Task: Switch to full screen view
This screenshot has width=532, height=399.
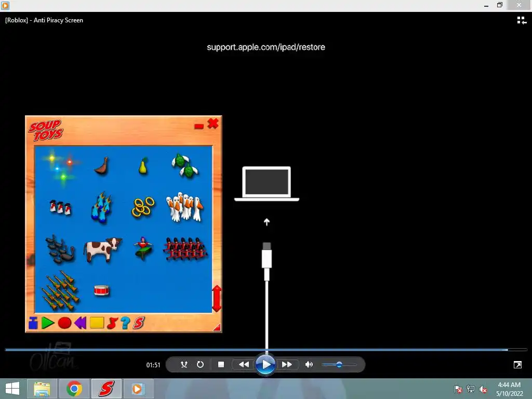Action: click(x=518, y=365)
